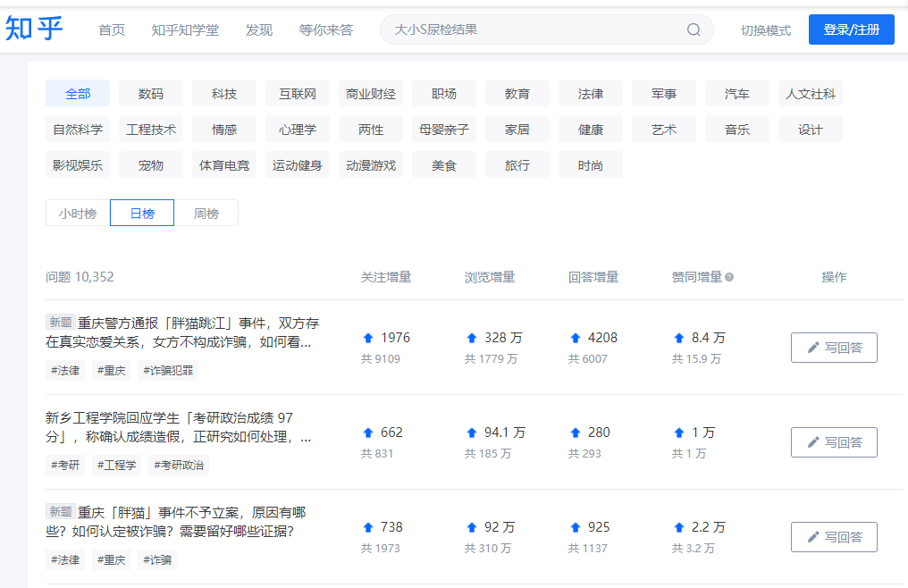Screen dimensions: 908x588
Task: Open 等你来答 in the top navigation
Action: click(325, 29)
